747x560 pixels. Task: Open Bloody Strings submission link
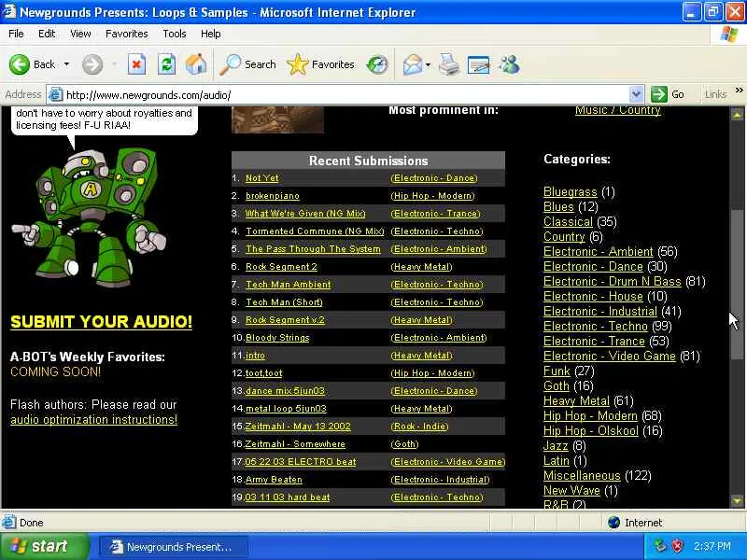(x=277, y=338)
